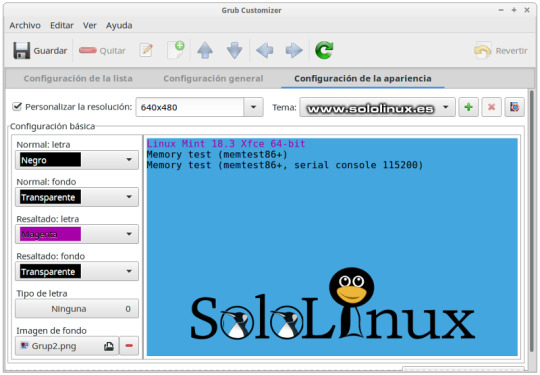The height and width of the screenshot is (375, 540).
Task: Reload configuration with green refresh icon
Action: 324,50
